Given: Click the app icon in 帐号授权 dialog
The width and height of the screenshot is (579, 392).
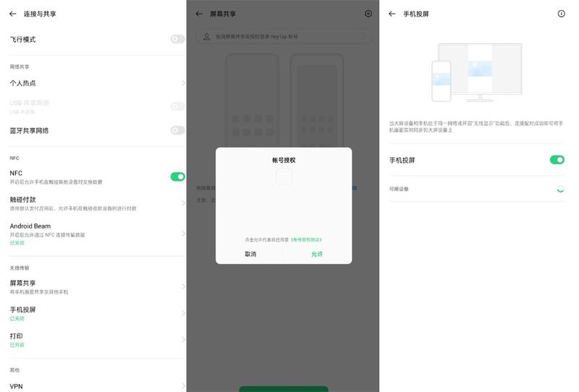Looking at the screenshot, I should pos(284,176).
